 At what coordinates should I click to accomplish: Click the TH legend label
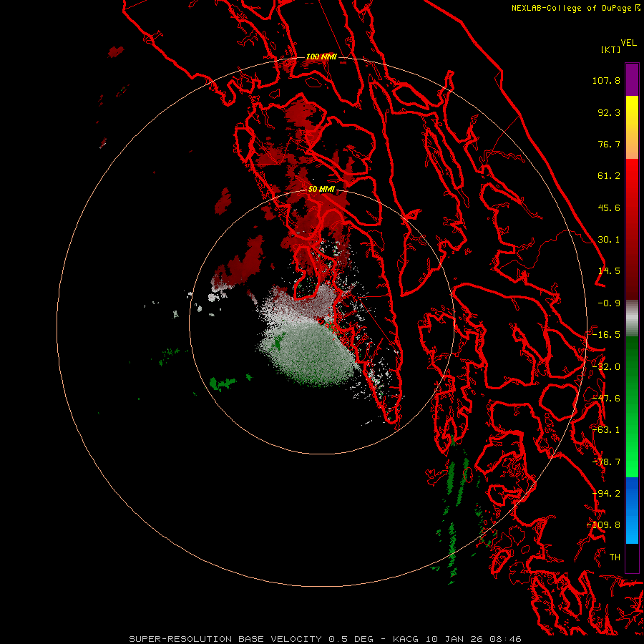point(615,557)
